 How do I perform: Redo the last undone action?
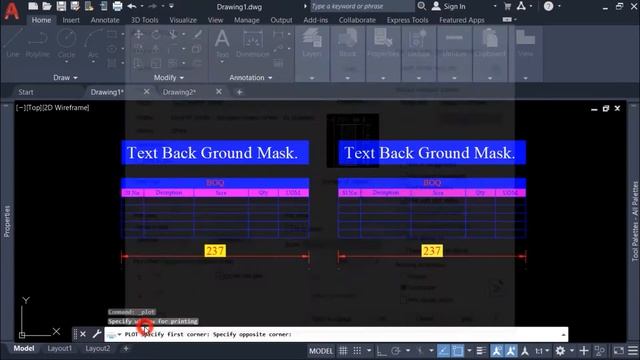pyautogui.click(x=153, y=6)
